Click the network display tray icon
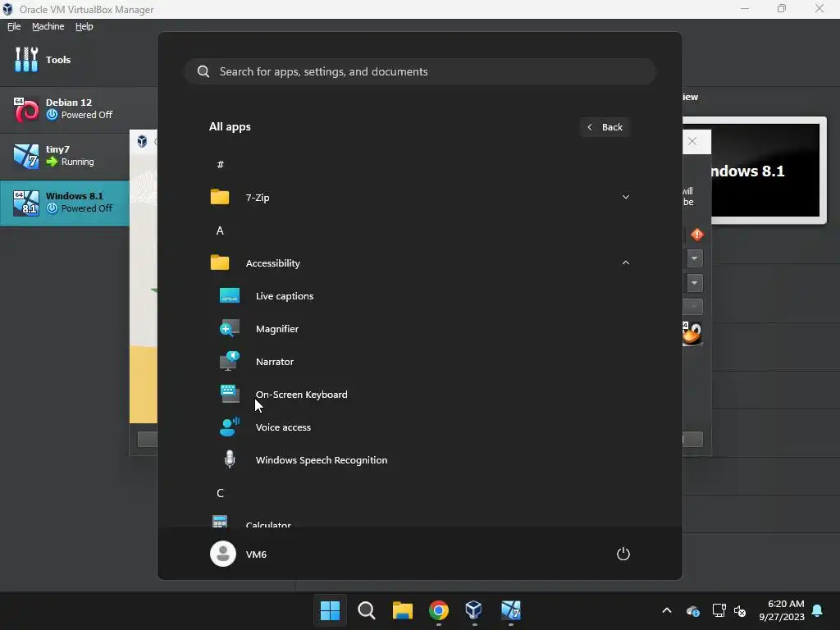 point(719,610)
